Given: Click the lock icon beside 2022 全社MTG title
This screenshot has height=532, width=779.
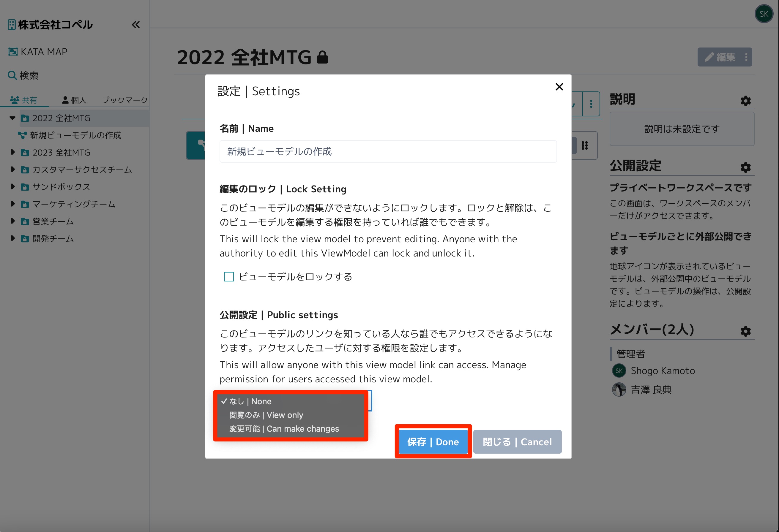Looking at the screenshot, I should [322, 57].
